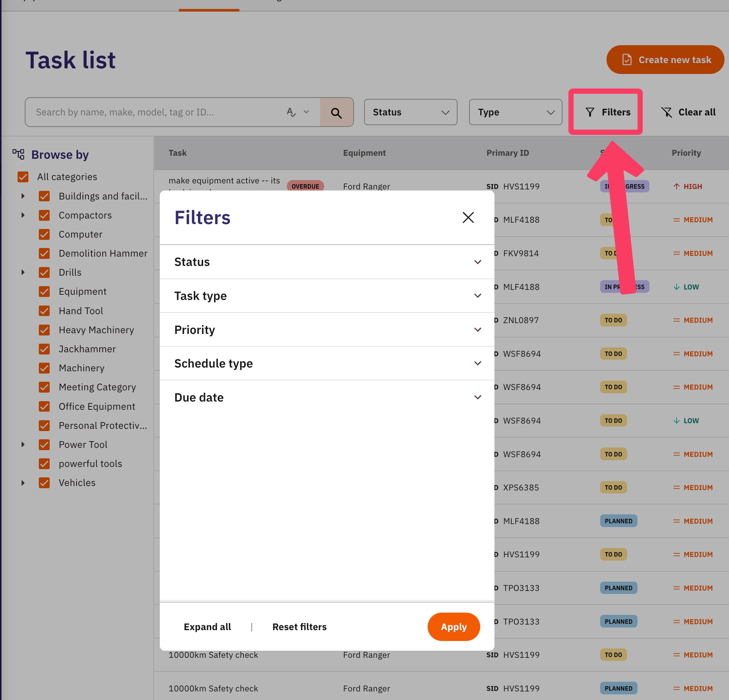Close the Filters dialog with X
729x700 pixels.
[468, 217]
